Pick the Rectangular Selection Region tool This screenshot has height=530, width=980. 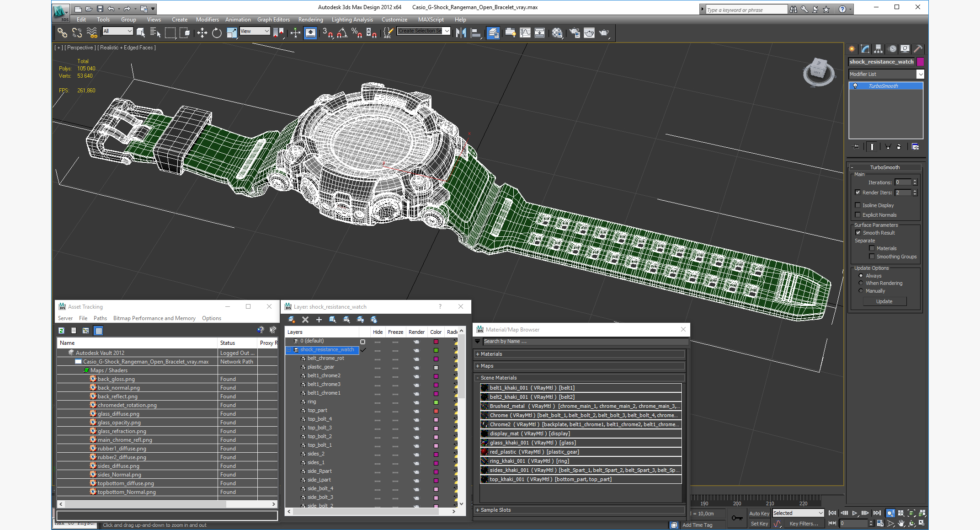[x=170, y=32]
